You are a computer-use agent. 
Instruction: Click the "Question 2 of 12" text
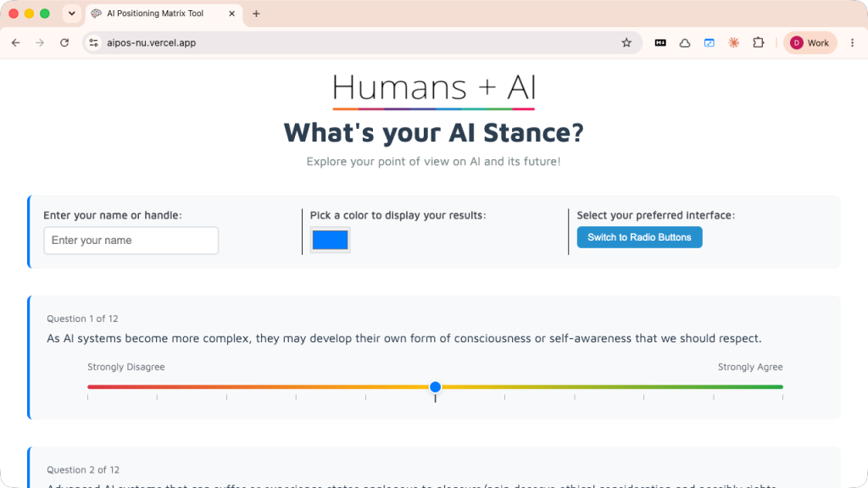click(x=83, y=469)
